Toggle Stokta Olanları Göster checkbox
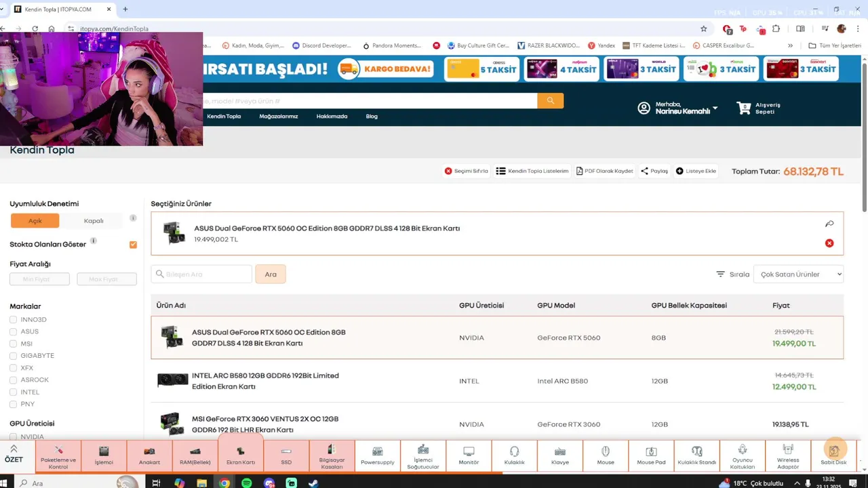The image size is (868, 488). coord(133,245)
